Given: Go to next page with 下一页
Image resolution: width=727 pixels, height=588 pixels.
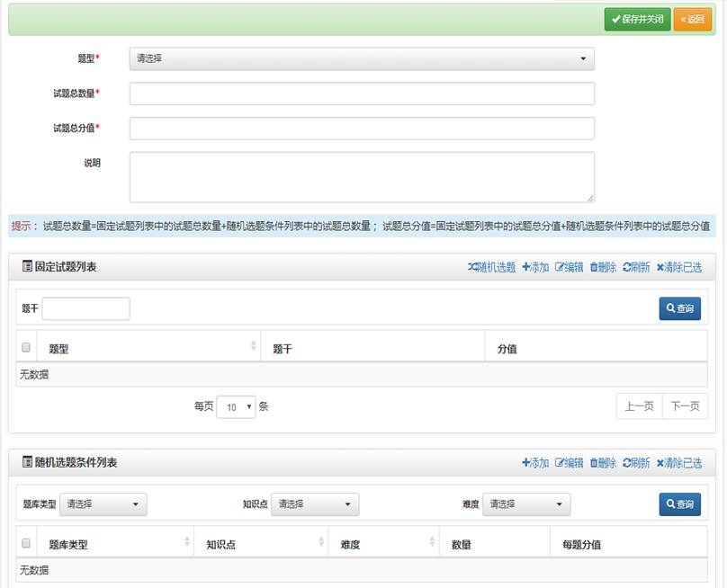Looking at the screenshot, I should [x=685, y=406].
